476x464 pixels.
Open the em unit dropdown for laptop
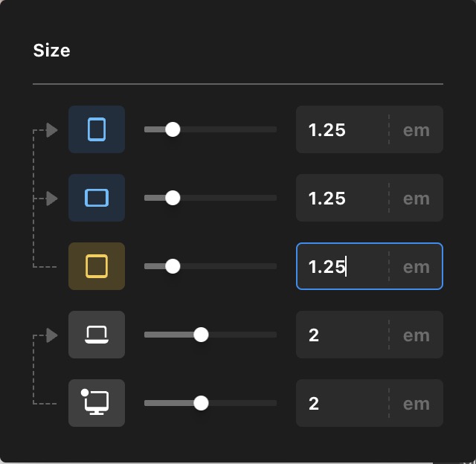(416, 335)
